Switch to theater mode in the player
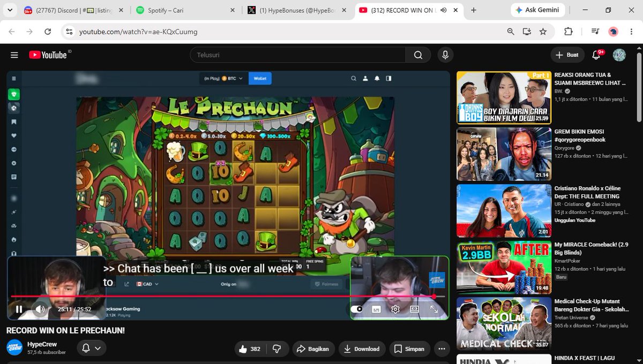Viewport: 643px width, 364px height. 414,309
